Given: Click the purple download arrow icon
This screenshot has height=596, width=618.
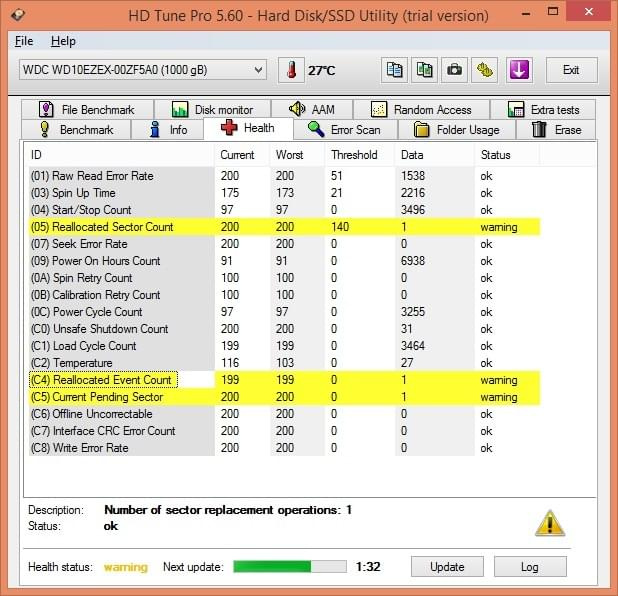Looking at the screenshot, I should pos(519,70).
